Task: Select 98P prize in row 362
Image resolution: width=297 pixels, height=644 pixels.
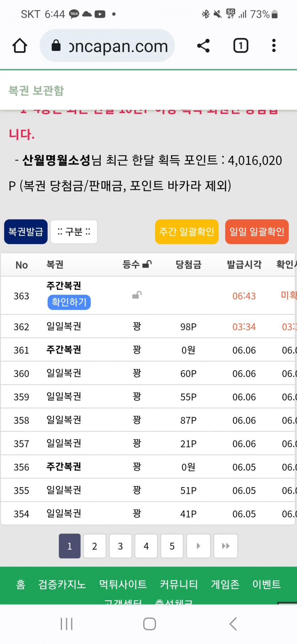Action: [189, 327]
